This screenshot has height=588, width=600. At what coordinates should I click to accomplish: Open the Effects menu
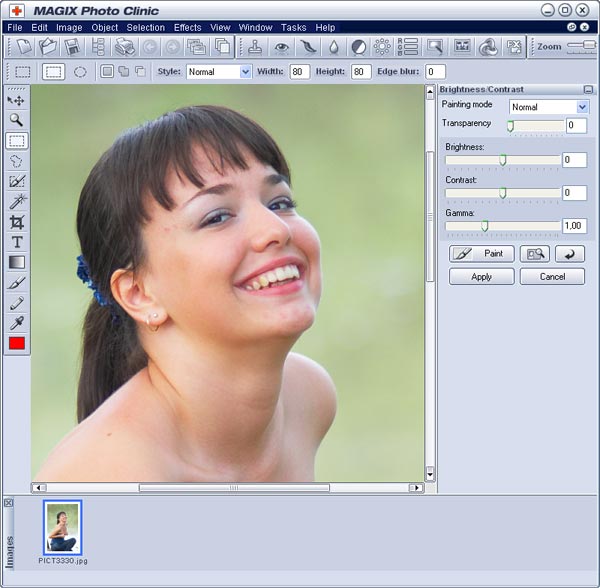coord(187,27)
